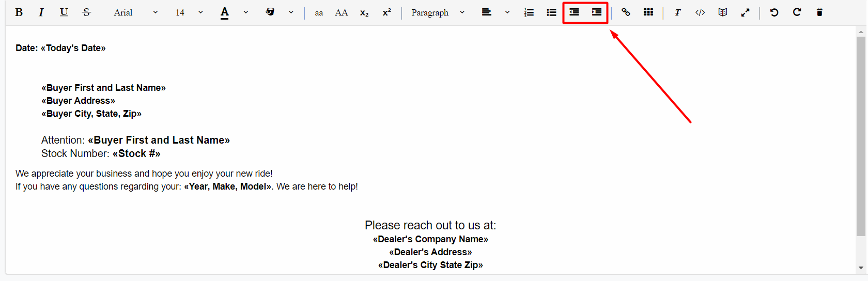The image size is (868, 281).
Task: Click the text alignment icon
Action: click(486, 12)
